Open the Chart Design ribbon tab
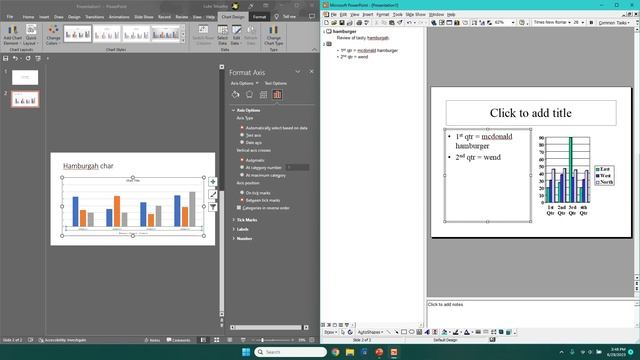640x360 pixels. 233,17
